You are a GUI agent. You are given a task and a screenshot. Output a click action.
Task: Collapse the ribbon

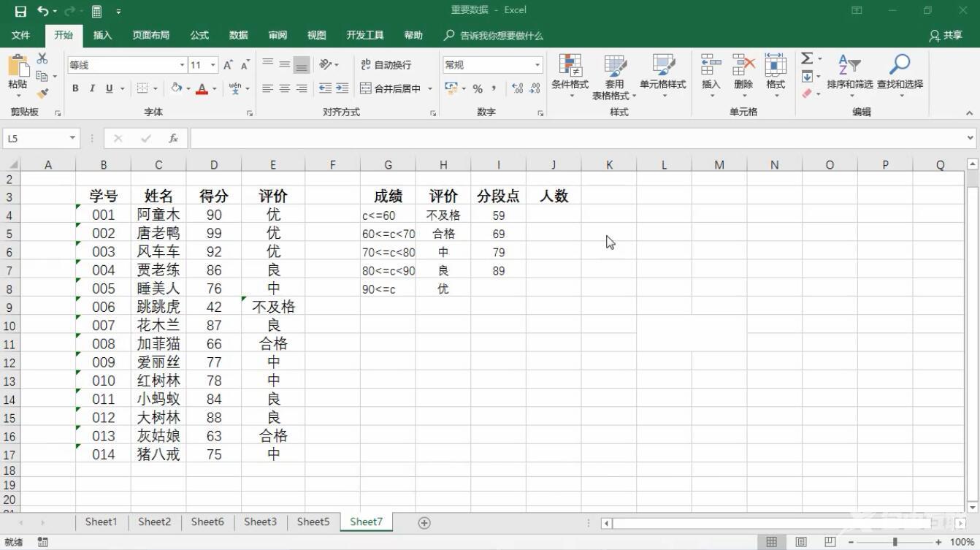point(969,113)
